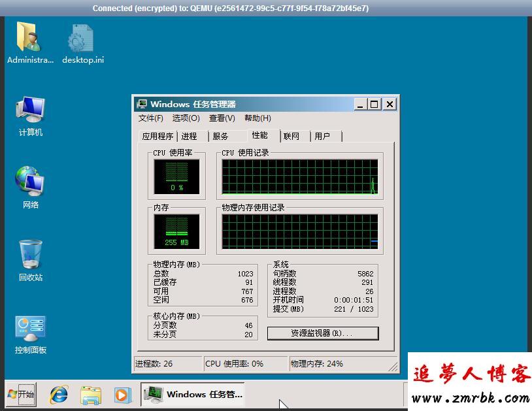The image size is (532, 411).
Task: Minimize the Task Manager window
Action: pyautogui.click(x=360, y=104)
